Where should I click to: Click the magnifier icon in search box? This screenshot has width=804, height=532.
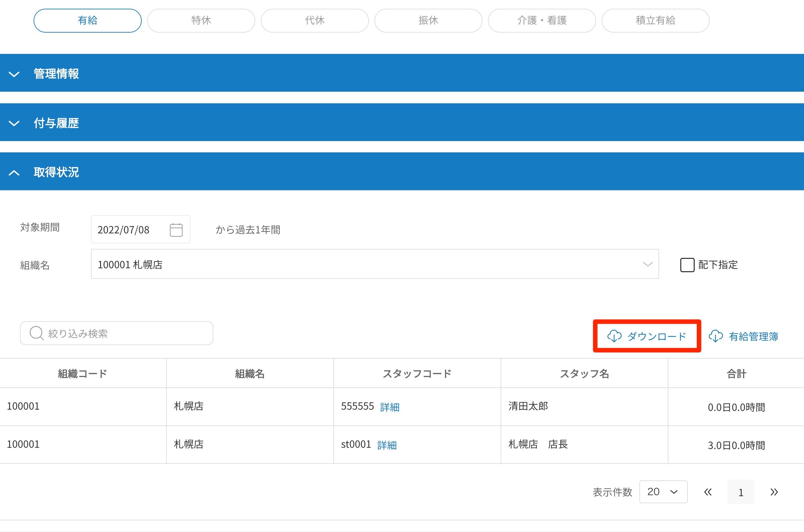pyautogui.click(x=36, y=333)
